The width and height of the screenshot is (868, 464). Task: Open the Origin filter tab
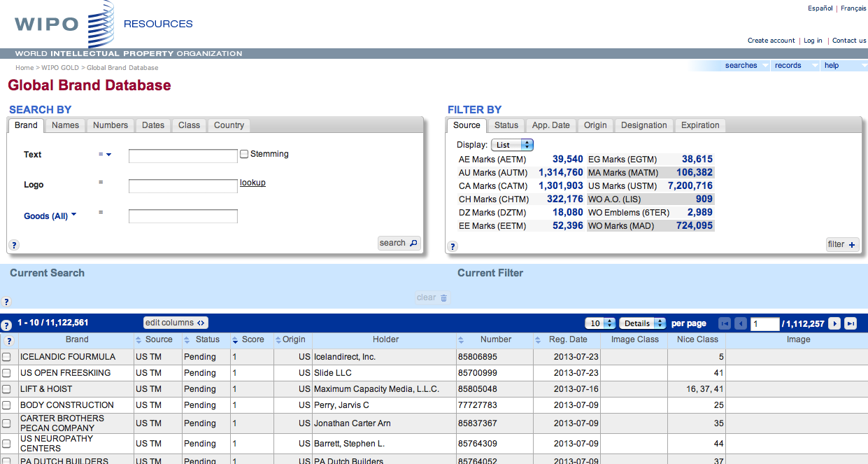(x=595, y=125)
